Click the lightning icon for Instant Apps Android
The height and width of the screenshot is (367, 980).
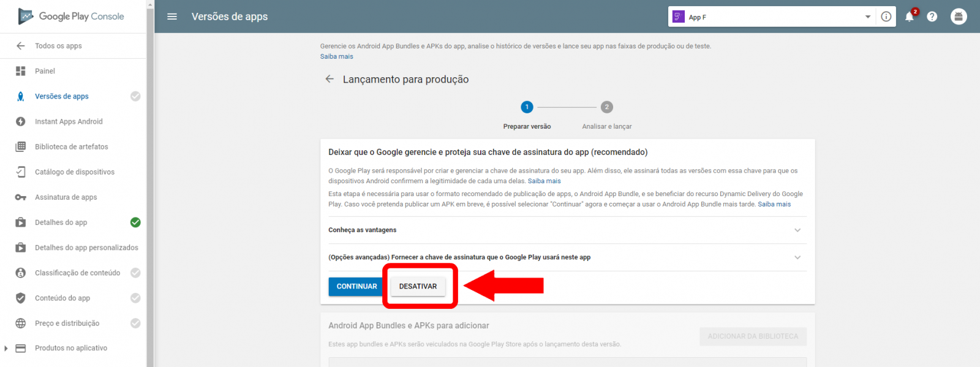[21, 121]
